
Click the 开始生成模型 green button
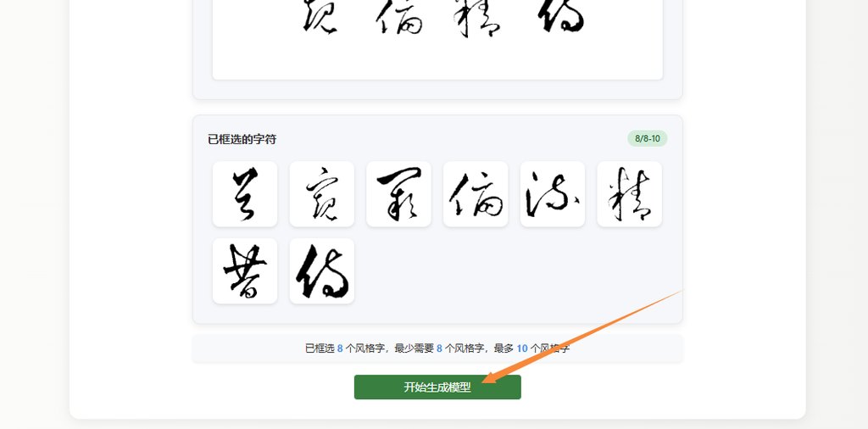[x=437, y=387]
